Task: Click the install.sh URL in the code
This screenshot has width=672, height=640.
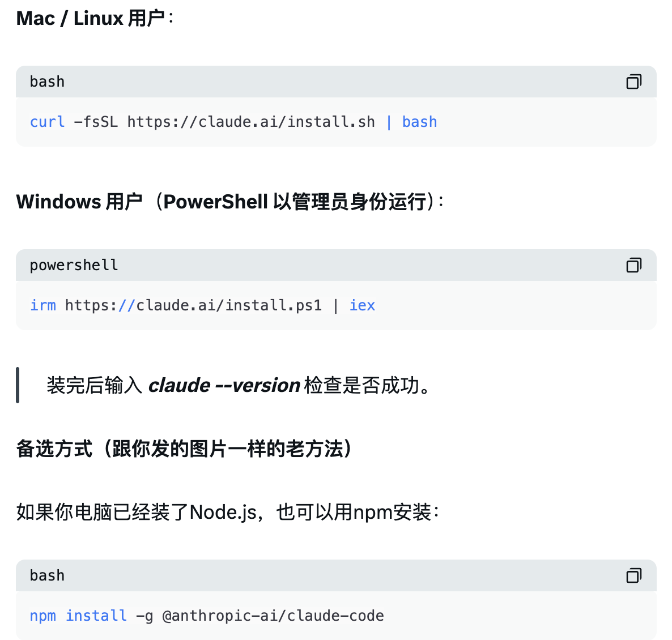Action: tap(250, 122)
